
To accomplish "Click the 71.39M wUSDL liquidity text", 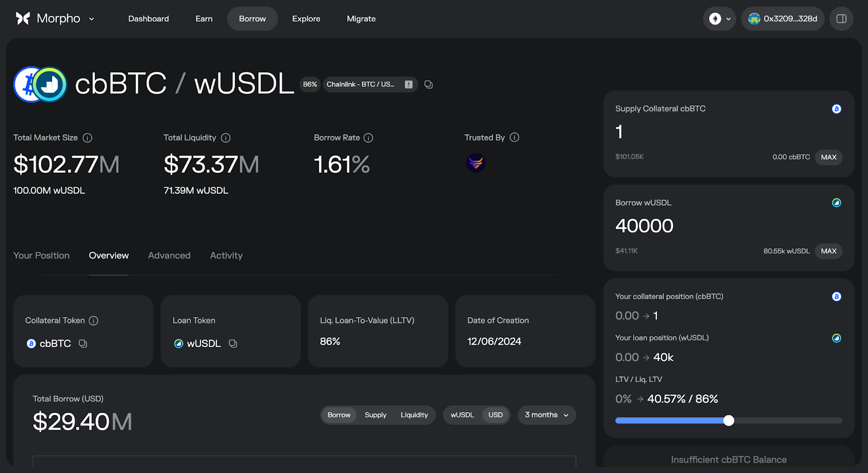I will click(x=196, y=191).
